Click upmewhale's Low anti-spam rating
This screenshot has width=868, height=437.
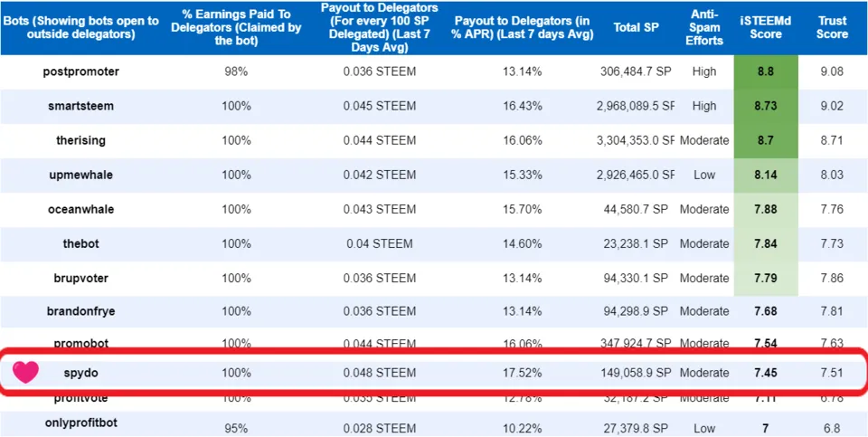(x=704, y=175)
